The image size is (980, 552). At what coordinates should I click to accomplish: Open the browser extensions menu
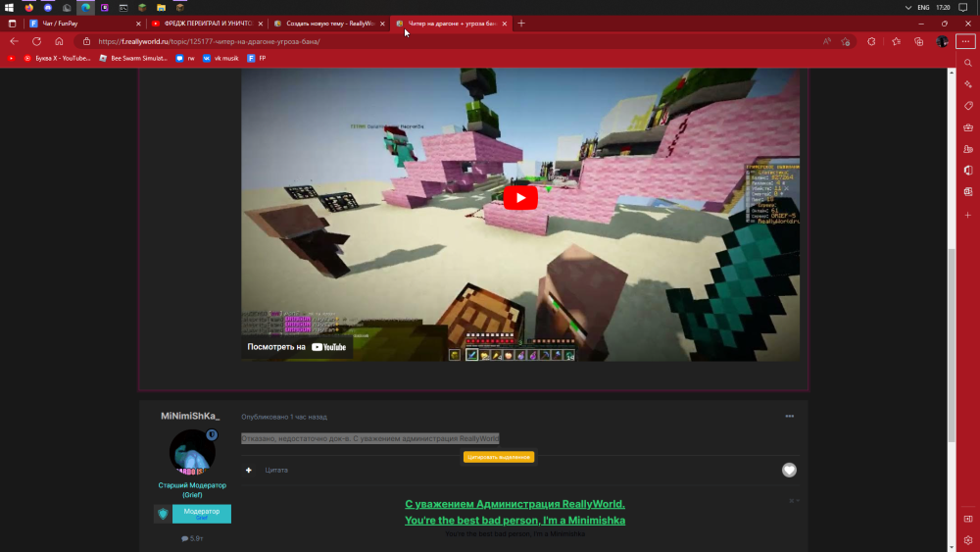[871, 41]
